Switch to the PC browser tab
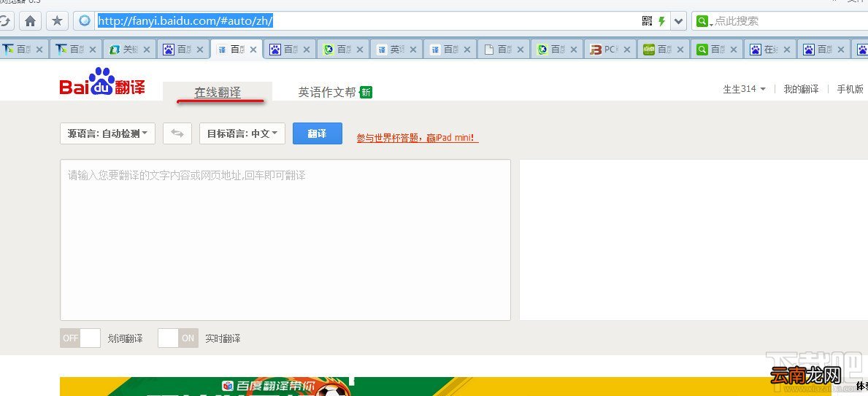The height and width of the screenshot is (396, 868). click(609, 49)
